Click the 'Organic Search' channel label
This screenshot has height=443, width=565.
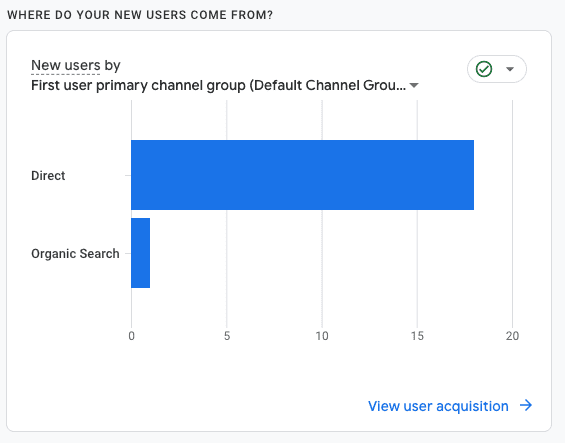pos(75,253)
